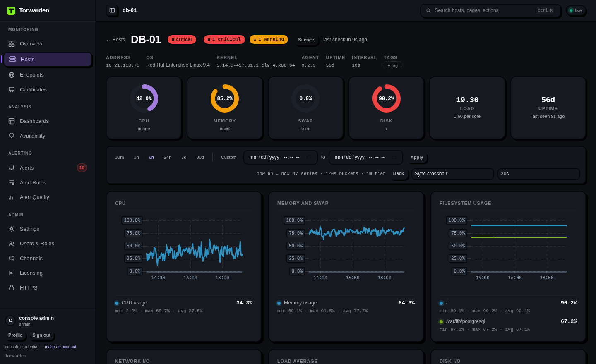The image size is (596, 364).
Task: Click the Alerts count badge 10
Action: coord(82,168)
